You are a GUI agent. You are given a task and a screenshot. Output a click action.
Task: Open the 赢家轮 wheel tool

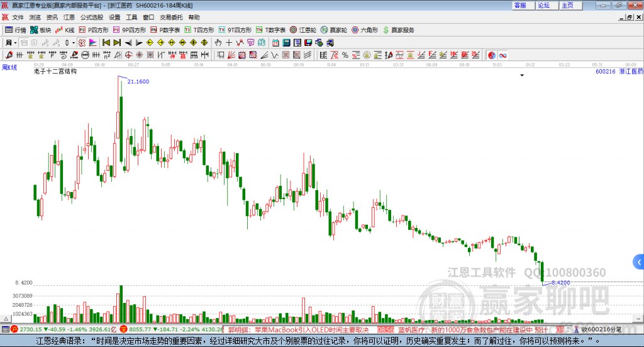coord(334,30)
